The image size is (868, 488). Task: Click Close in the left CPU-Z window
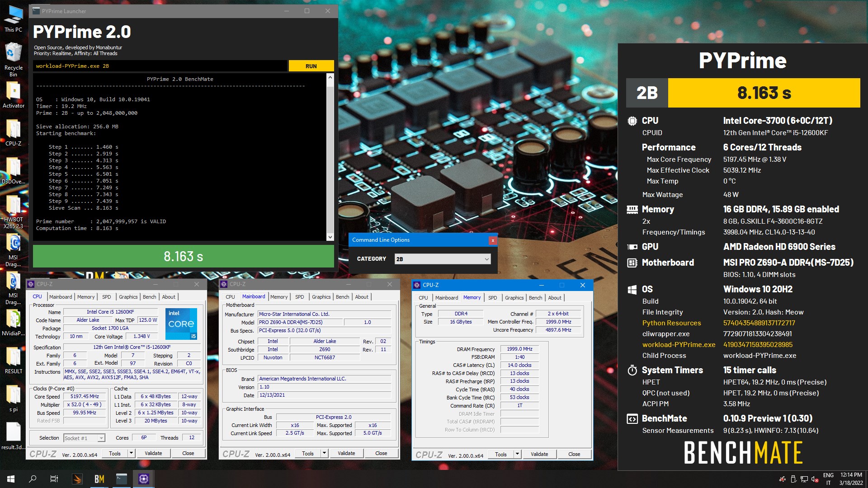pyautogui.click(x=188, y=453)
